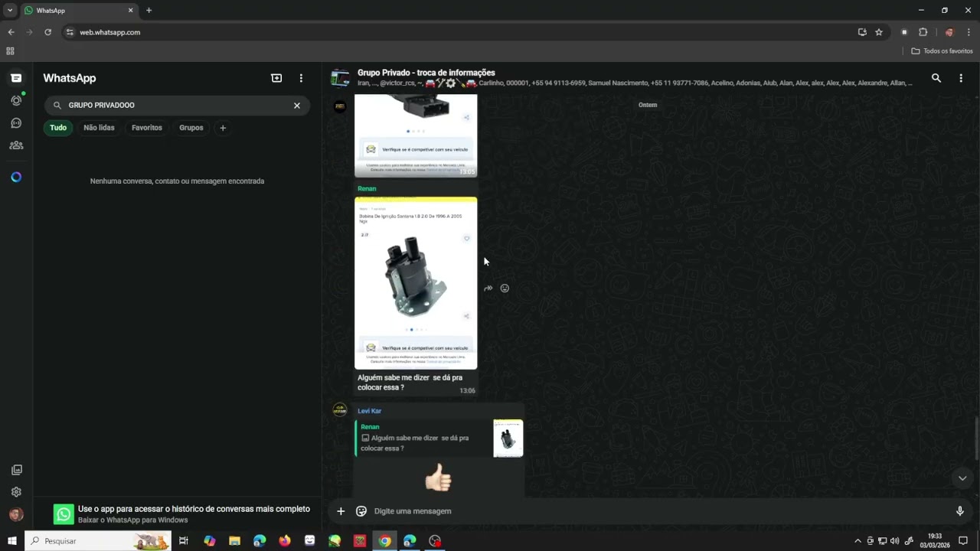This screenshot has width=980, height=551.
Task: Start a new chat
Action: (276, 78)
